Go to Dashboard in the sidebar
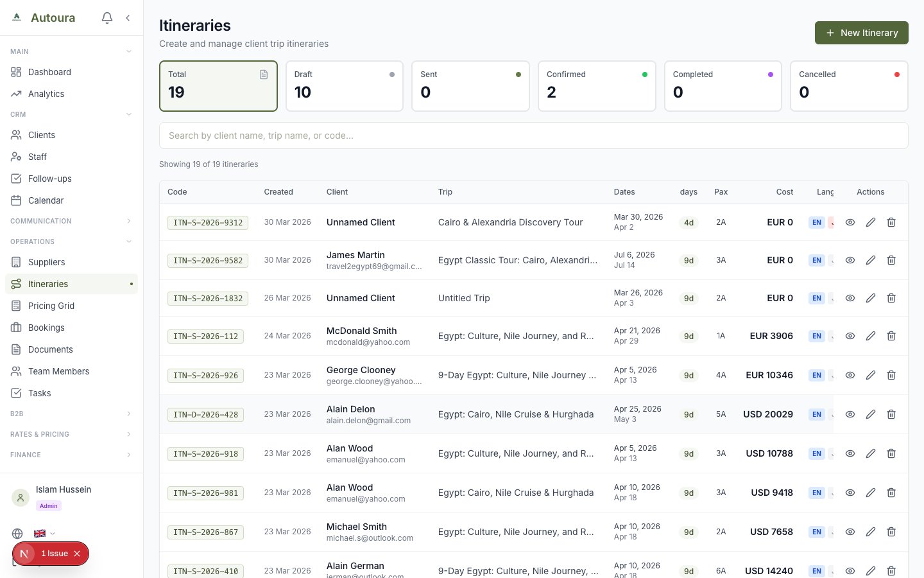This screenshot has height=578, width=924. (x=71, y=72)
